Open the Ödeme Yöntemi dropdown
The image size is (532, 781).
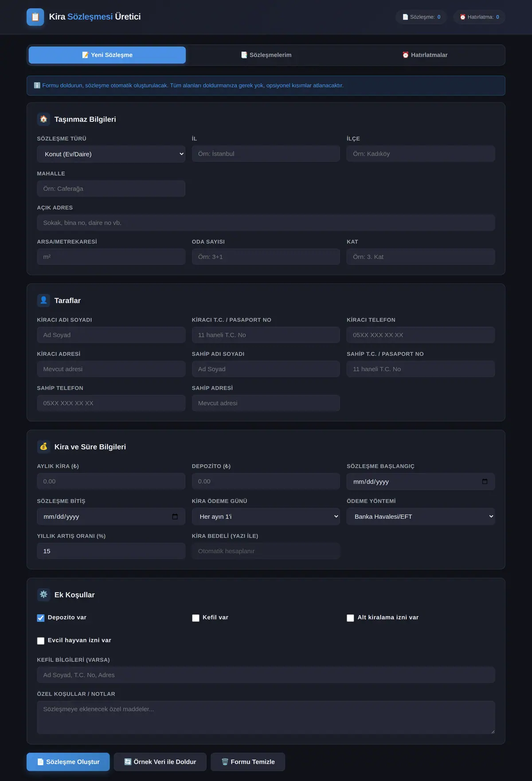click(x=421, y=516)
